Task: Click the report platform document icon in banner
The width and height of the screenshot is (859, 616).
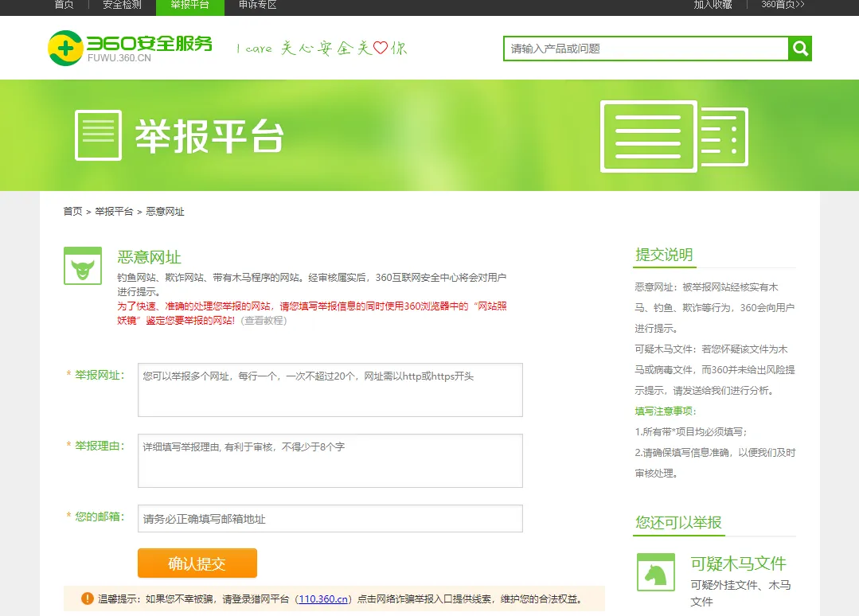Action: (x=98, y=135)
